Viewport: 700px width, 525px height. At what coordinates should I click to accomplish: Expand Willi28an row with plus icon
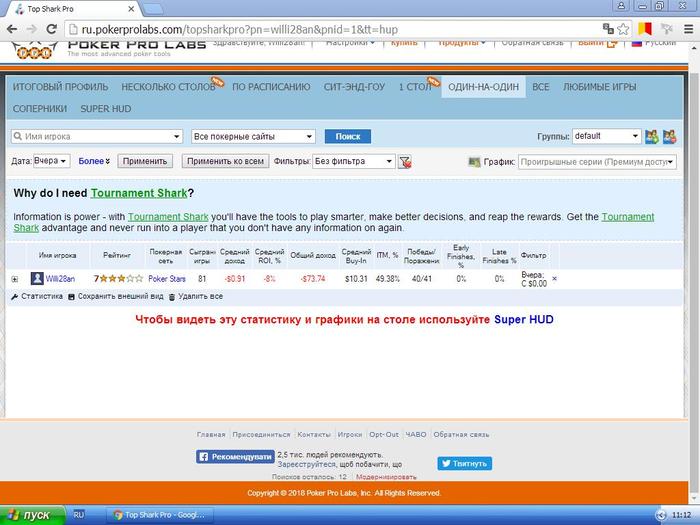tap(15, 279)
